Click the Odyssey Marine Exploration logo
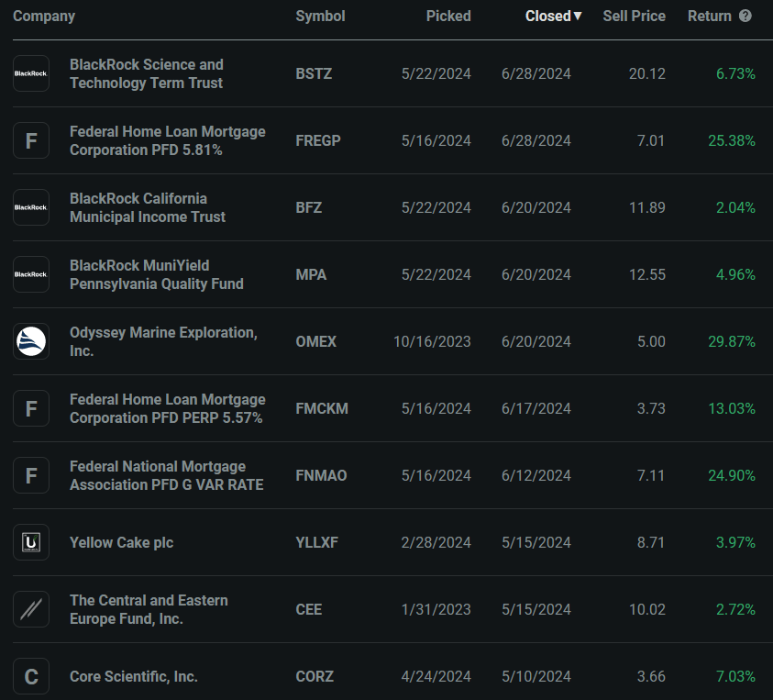 tap(31, 341)
